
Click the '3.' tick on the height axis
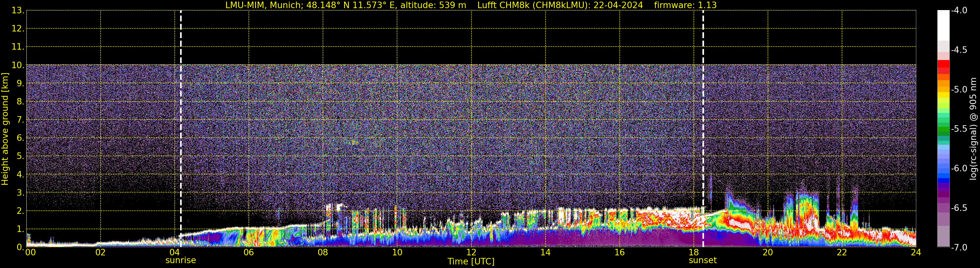click(x=20, y=193)
